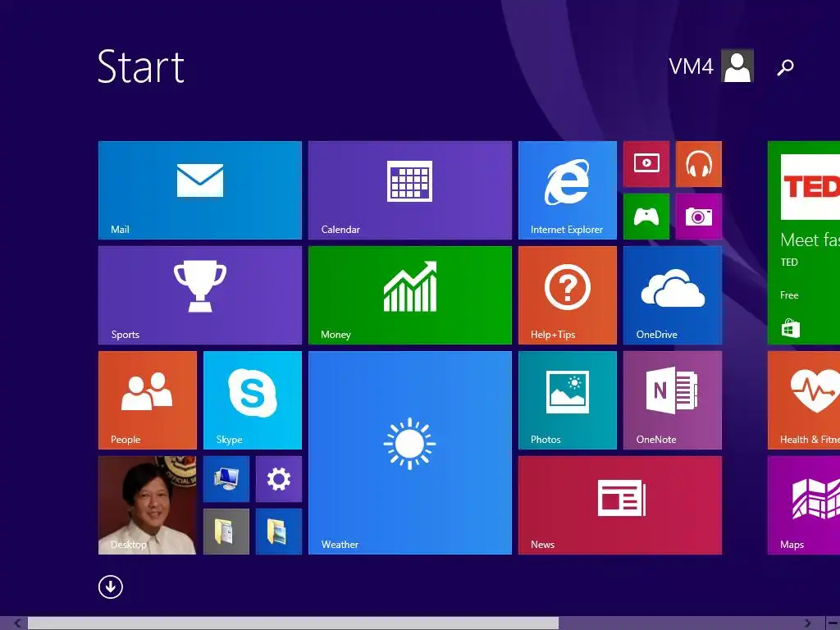This screenshot has width=840, height=630.
Task: Open the OneNote tile
Action: tap(673, 400)
